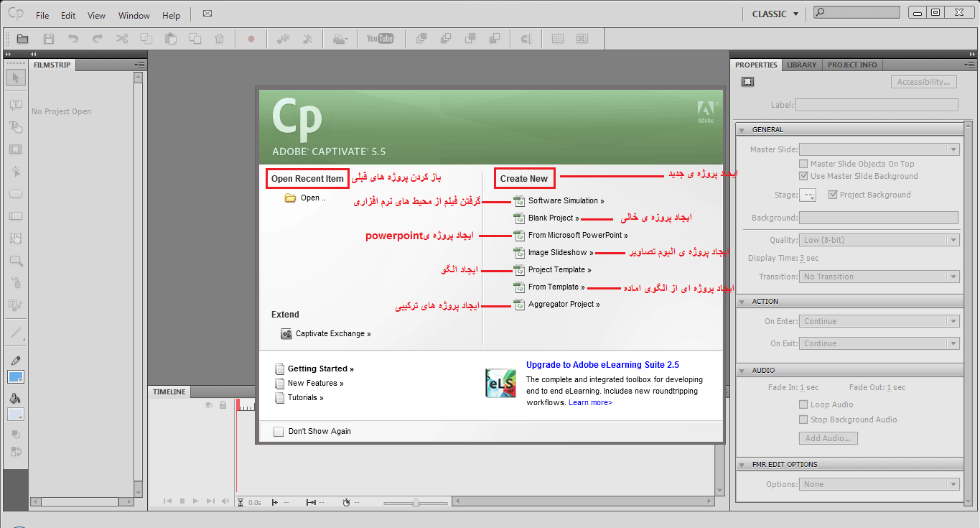
Task: Open the View menu
Action: coord(96,15)
